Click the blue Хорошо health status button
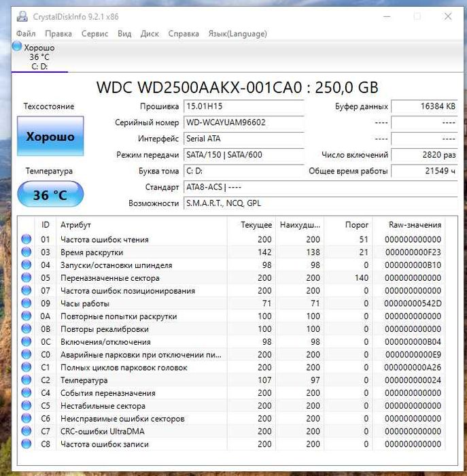Viewport: 467px width, 476px height. (x=50, y=136)
